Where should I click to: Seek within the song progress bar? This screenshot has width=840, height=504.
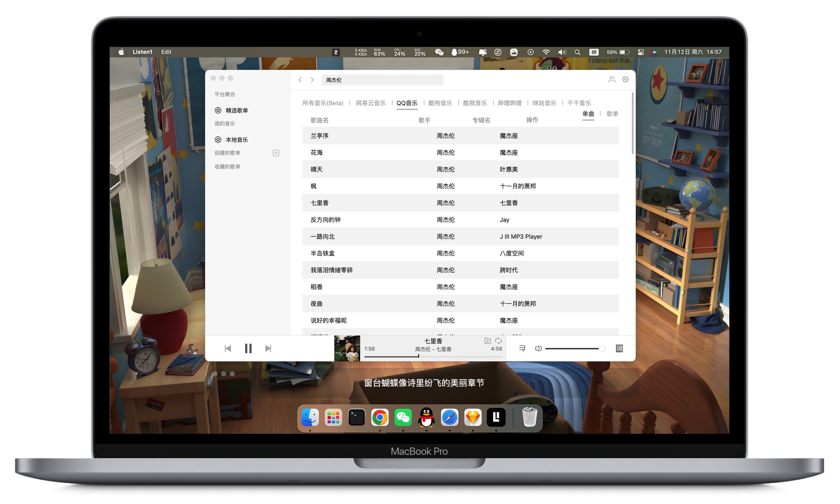pos(433,356)
